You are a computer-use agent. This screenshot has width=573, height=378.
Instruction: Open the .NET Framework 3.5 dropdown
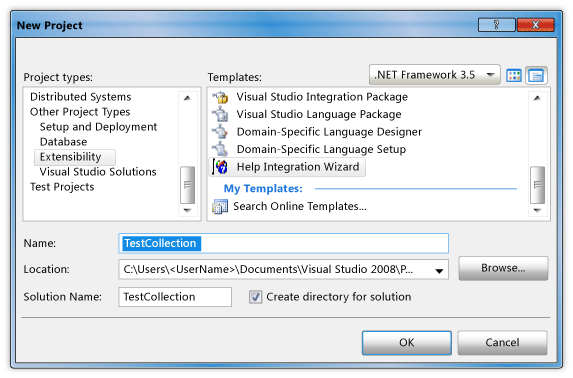tap(435, 75)
